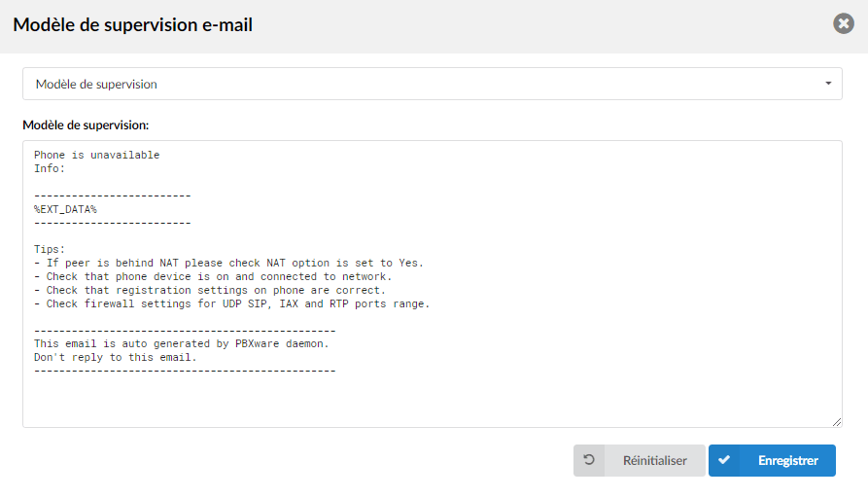Click the 'Phone is unavailable' line
This screenshot has width=868, height=498.
pyautogui.click(x=97, y=155)
